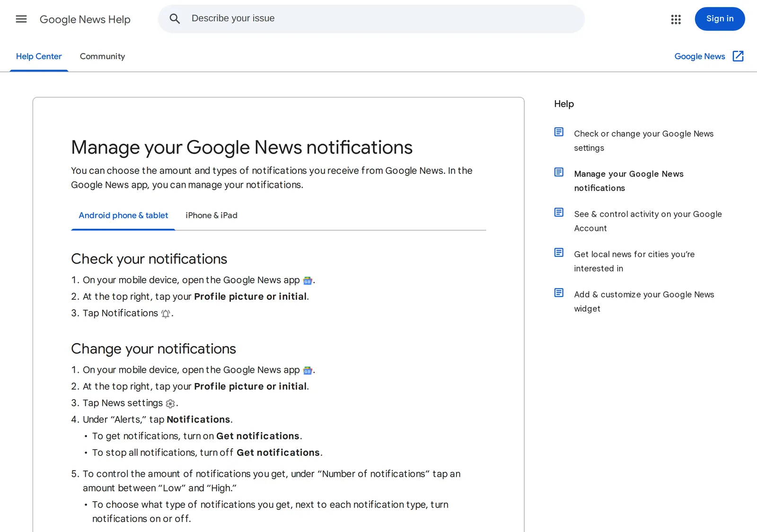
Task: Open 'See & control activity on your Google Account'
Action: click(648, 221)
